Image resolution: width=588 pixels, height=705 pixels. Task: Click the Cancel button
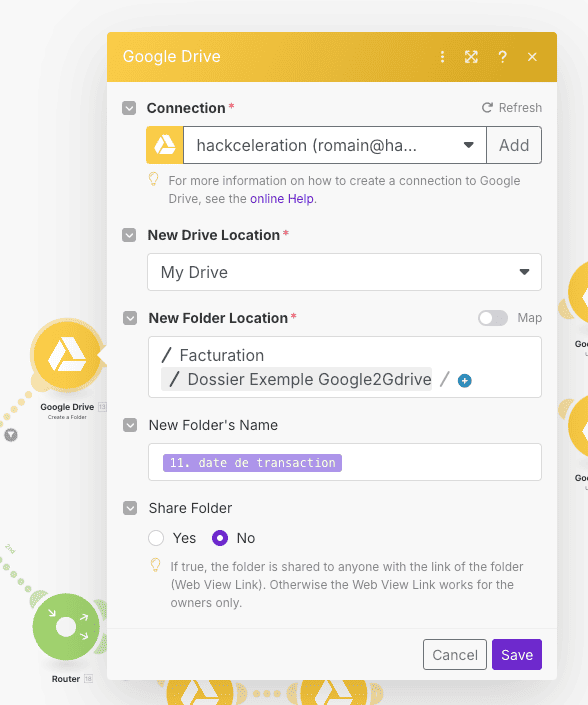(x=454, y=655)
